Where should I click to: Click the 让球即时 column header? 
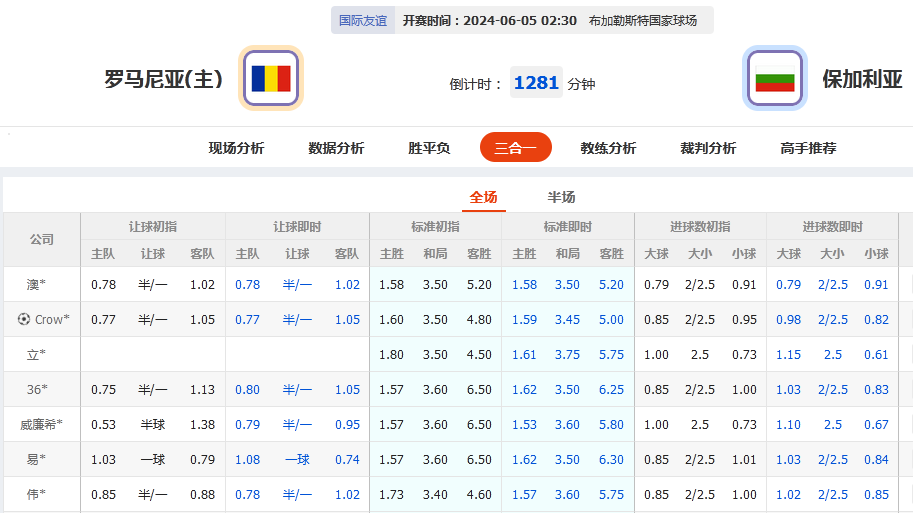coord(297,227)
